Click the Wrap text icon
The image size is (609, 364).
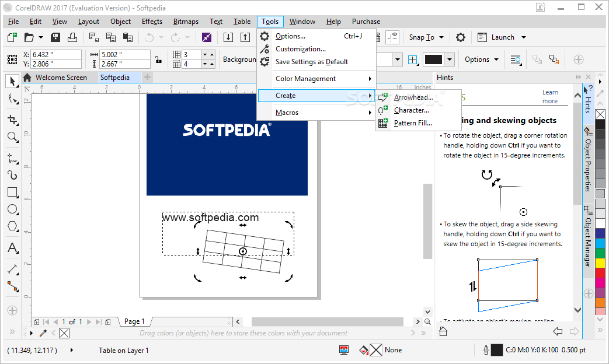pyautogui.click(x=516, y=60)
